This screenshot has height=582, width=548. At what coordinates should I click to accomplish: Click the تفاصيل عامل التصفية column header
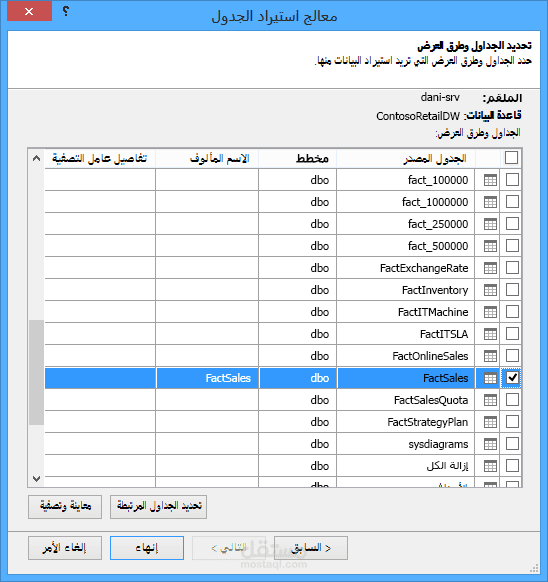point(100,159)
